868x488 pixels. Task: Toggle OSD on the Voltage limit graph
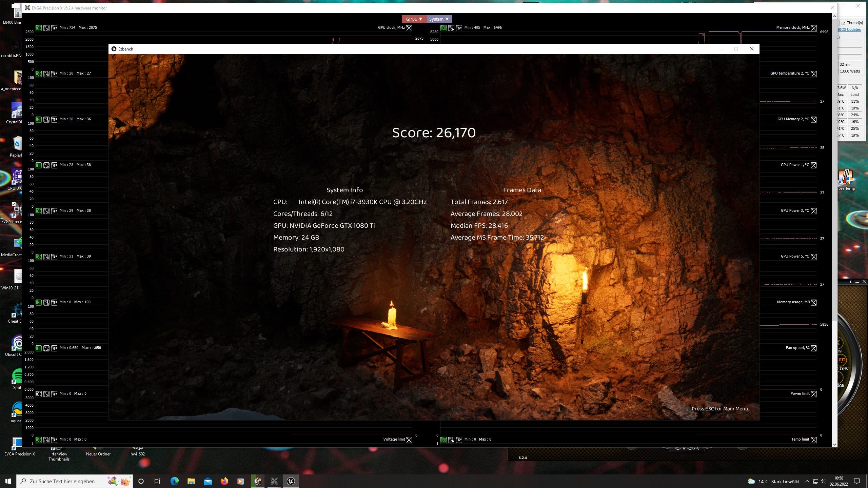pyautogui.click(x=39, y=440)
